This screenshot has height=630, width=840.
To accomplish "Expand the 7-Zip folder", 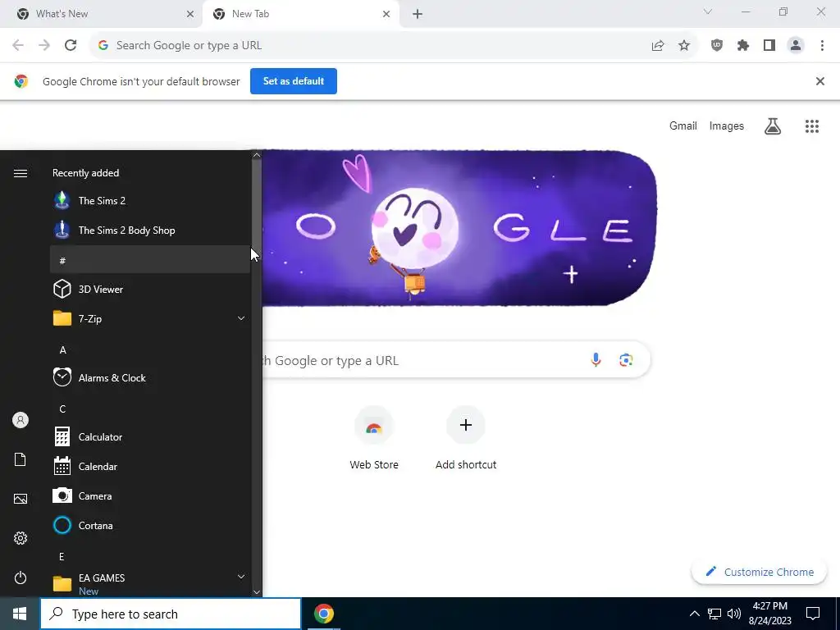I will click(150, 318).
